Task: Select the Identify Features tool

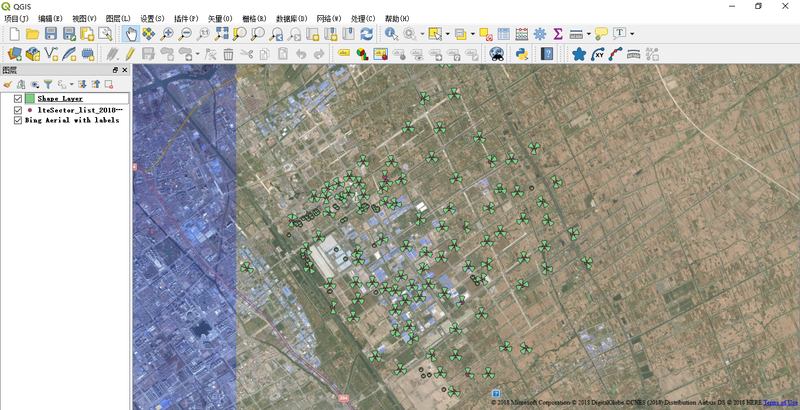Action: (391, 34)
